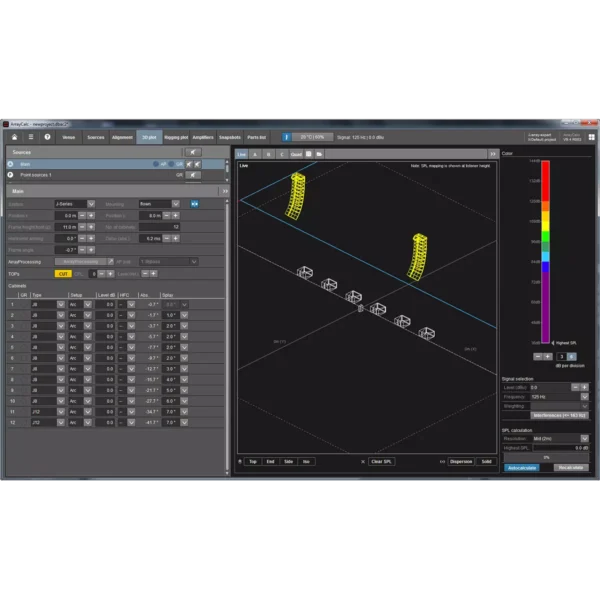600x600 pixels.
Task: Switch to the Amplifiers tab
Action: pos(203,137)
